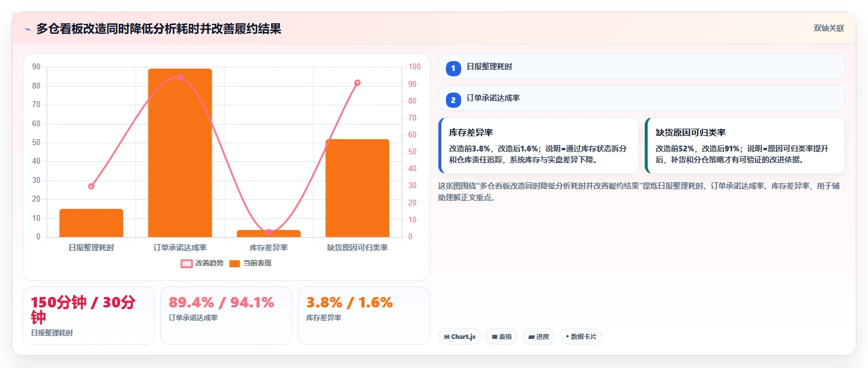868x368 pixels.
Task: Click the 缺货原因可归类率 orange bar
Action: click(357, 188)
